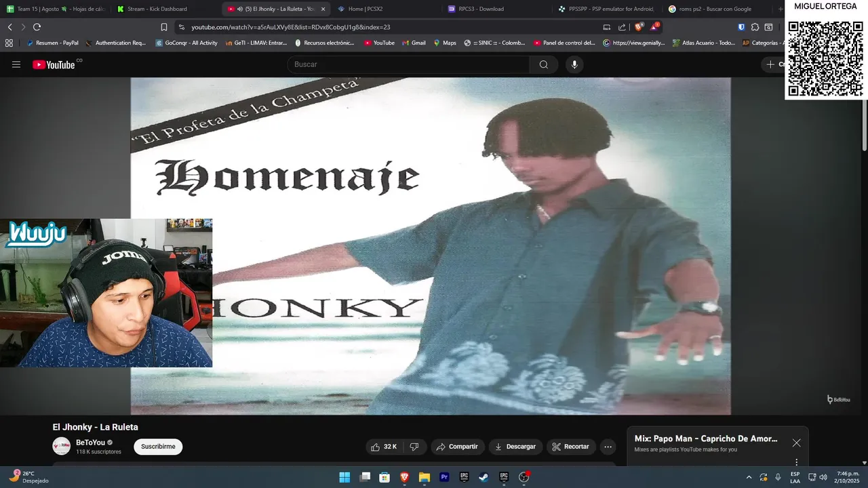The height and width of the screenshot is (488, 868).
Task: Open the Gmail bookmark
Action: point(414,43)
